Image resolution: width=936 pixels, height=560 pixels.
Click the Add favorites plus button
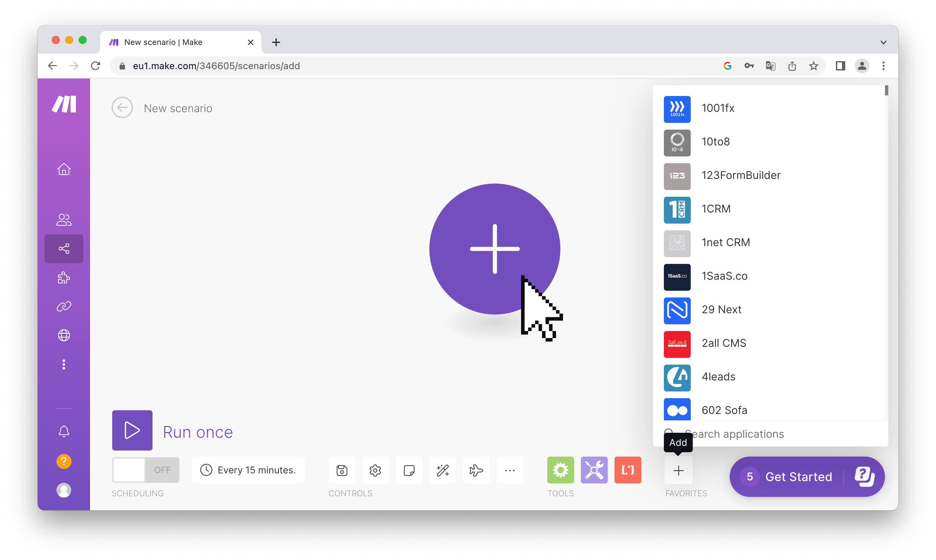[x=678, y=470]
